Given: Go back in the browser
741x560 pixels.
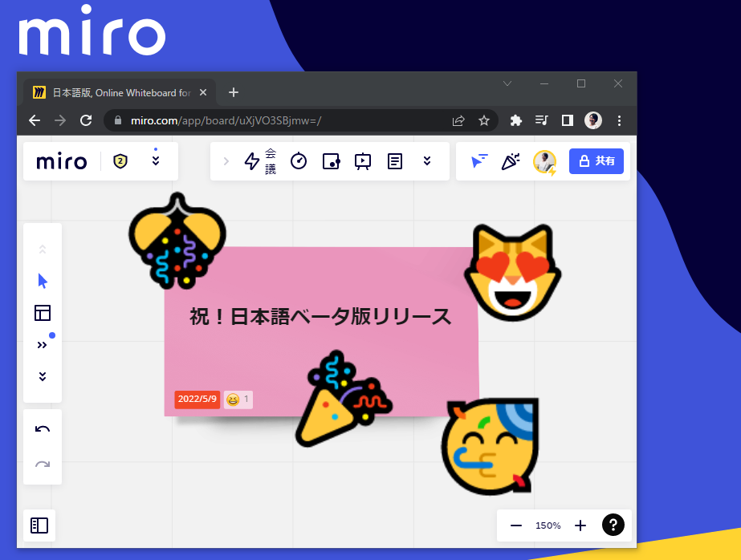Looking at the screenshot, I should [x=35, y=120].
